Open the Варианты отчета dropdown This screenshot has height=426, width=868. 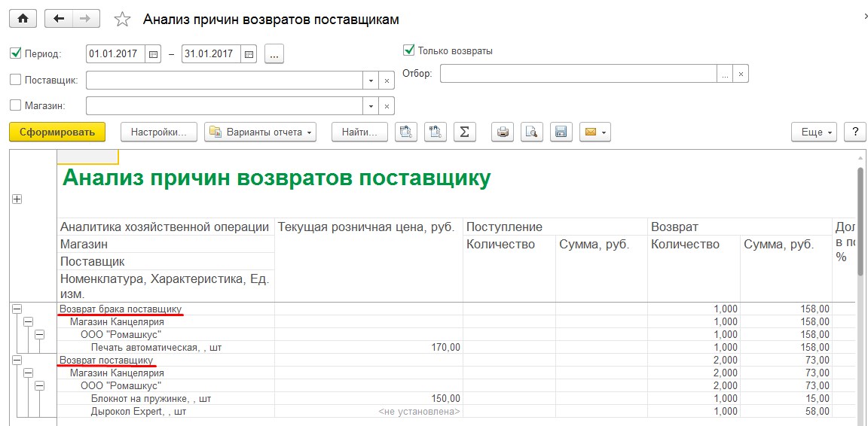261,132
